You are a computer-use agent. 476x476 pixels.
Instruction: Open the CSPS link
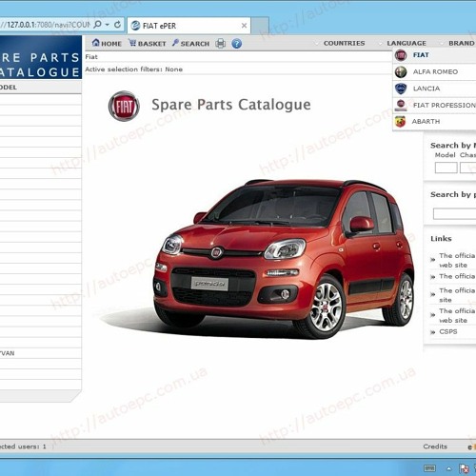click(x=448, y=331)
